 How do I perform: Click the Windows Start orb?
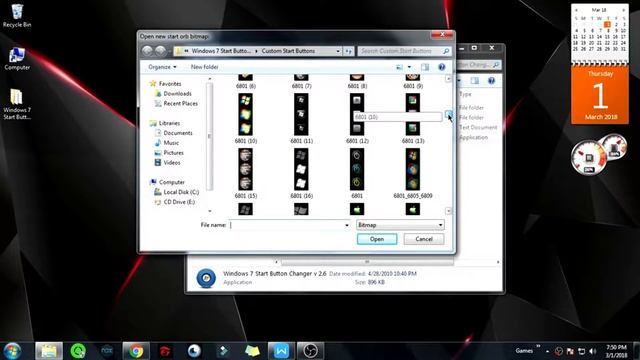point(12,351)
